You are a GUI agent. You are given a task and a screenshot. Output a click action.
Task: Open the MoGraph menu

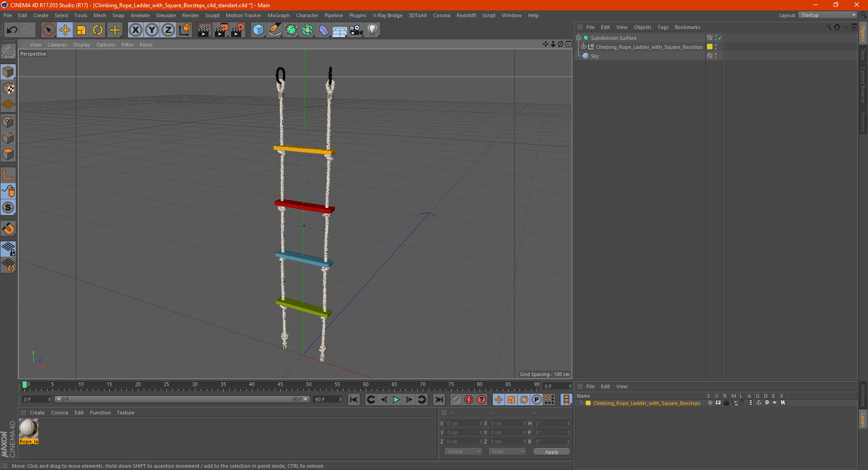(x=278, y=15)
